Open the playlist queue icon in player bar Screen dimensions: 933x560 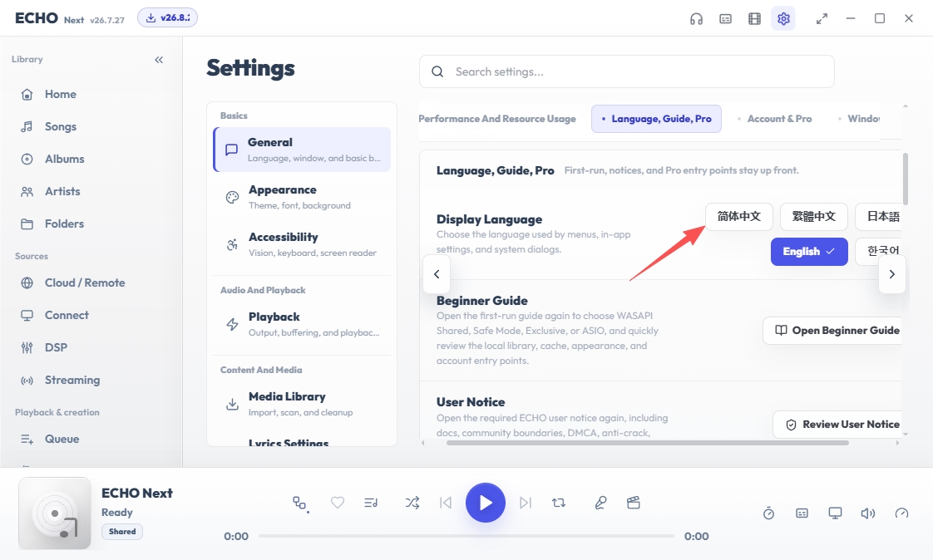point(371,503)
